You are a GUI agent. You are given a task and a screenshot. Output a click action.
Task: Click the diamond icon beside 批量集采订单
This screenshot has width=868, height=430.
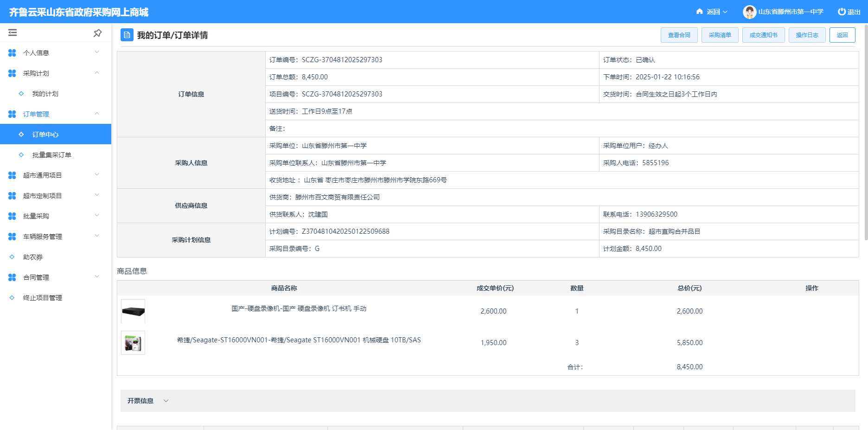click(21, 155)
